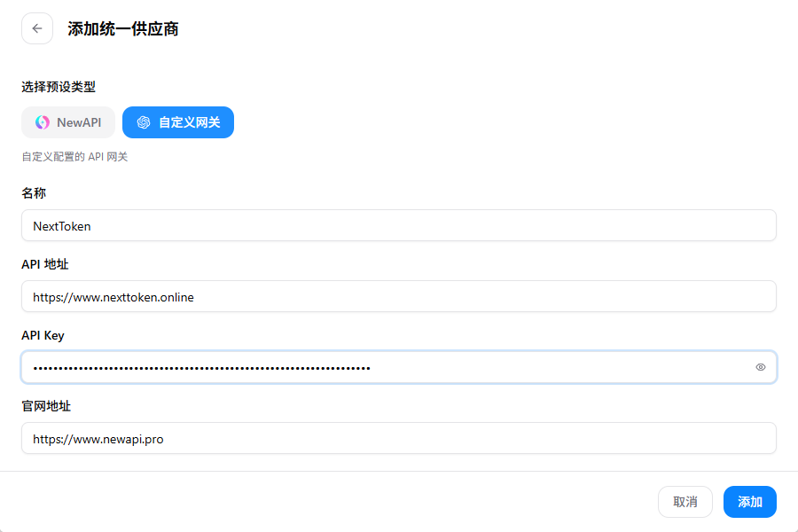Screen dimensions: 798x532
Task: Click the 选择预设类型 section label
Action: pos(59,87)
